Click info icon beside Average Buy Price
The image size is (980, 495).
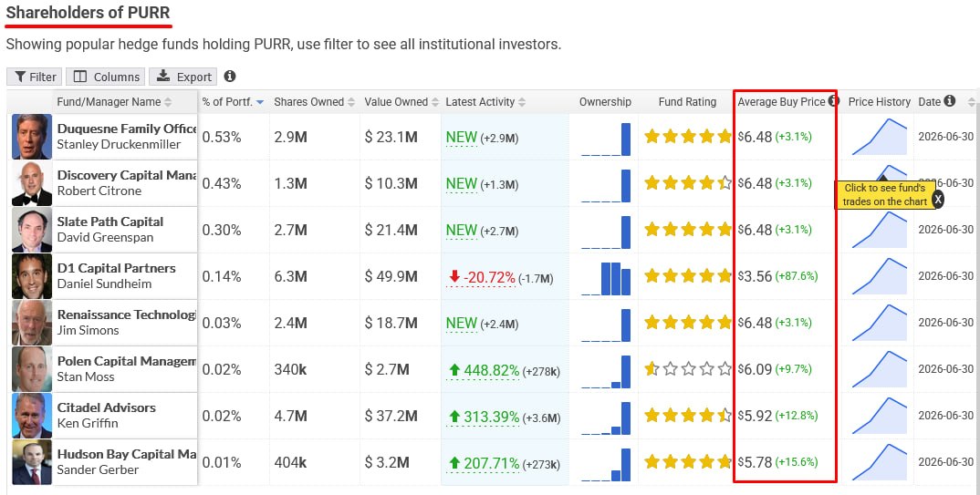pos(833,100)
